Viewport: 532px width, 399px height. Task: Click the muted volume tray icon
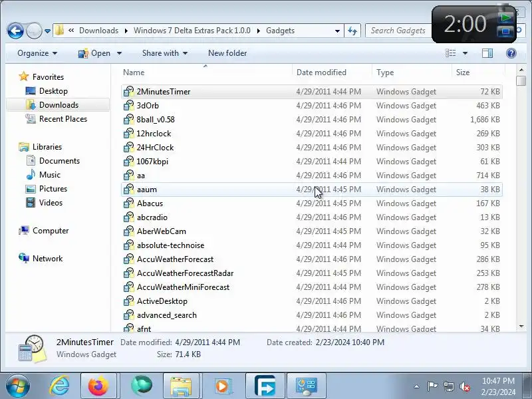pos(464,386)
